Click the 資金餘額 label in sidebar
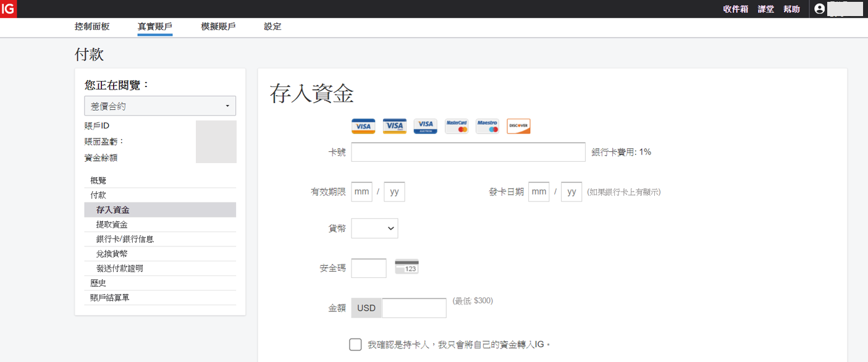The height and width of the screenshot is (362, 868). 101,158
